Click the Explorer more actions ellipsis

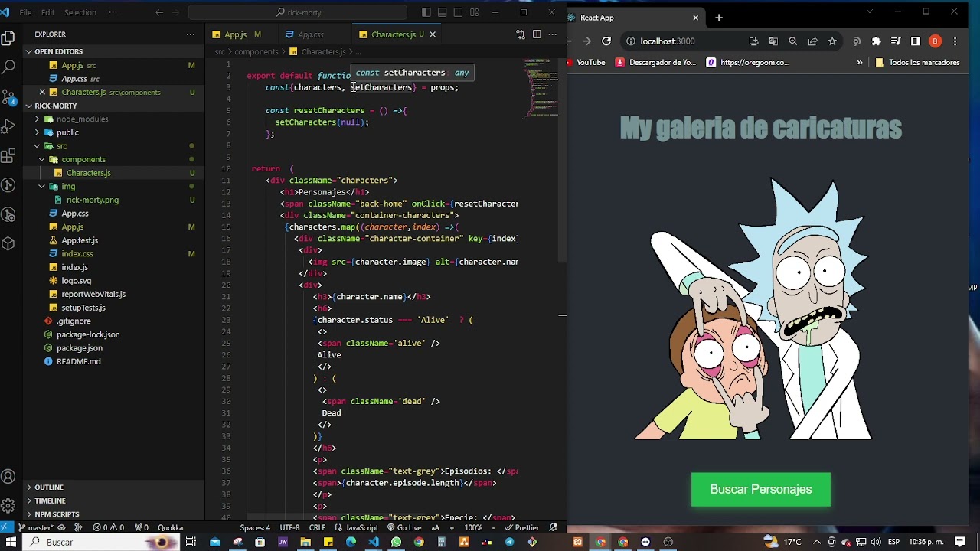pyautogui.click(x=191, y=34)
